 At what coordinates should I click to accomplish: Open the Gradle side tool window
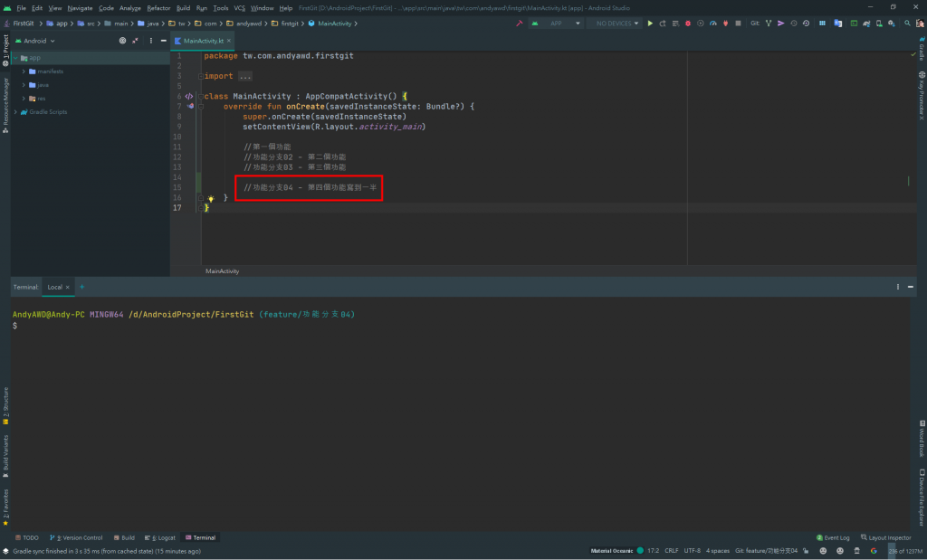(x=922, y=48)
